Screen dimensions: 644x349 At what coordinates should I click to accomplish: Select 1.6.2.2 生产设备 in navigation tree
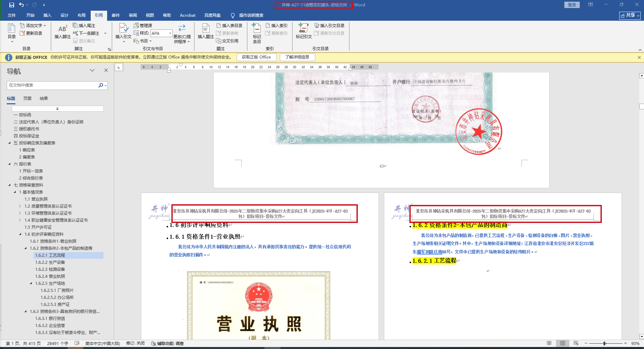(50, 262)
